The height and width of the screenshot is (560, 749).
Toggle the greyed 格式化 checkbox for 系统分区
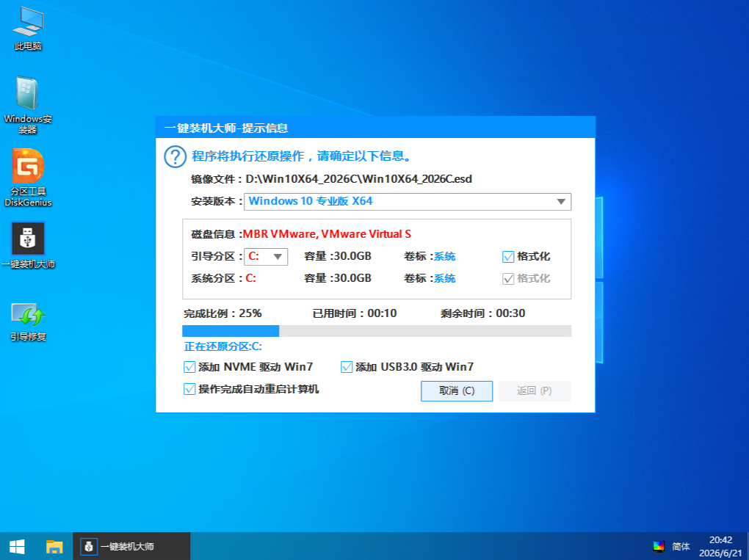[507, 279]
